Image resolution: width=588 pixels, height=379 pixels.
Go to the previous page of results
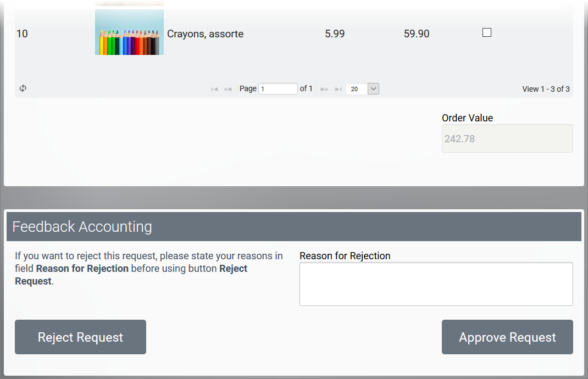(x=228, y=89)
